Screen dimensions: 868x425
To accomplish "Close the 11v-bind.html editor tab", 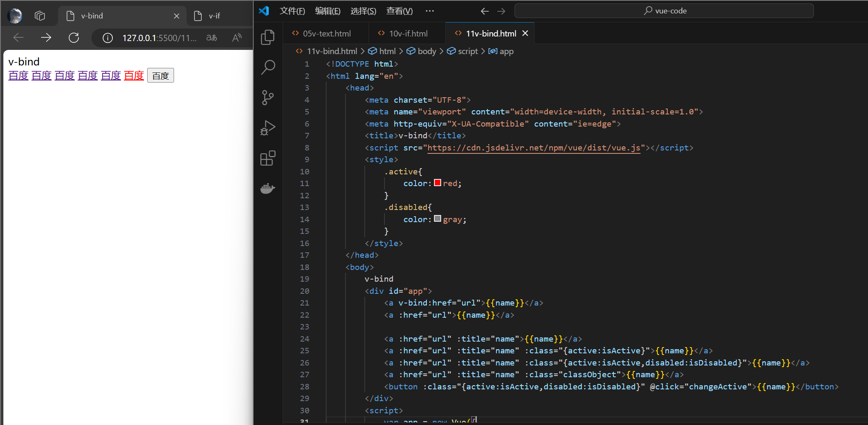I will (x=525, y=33).
